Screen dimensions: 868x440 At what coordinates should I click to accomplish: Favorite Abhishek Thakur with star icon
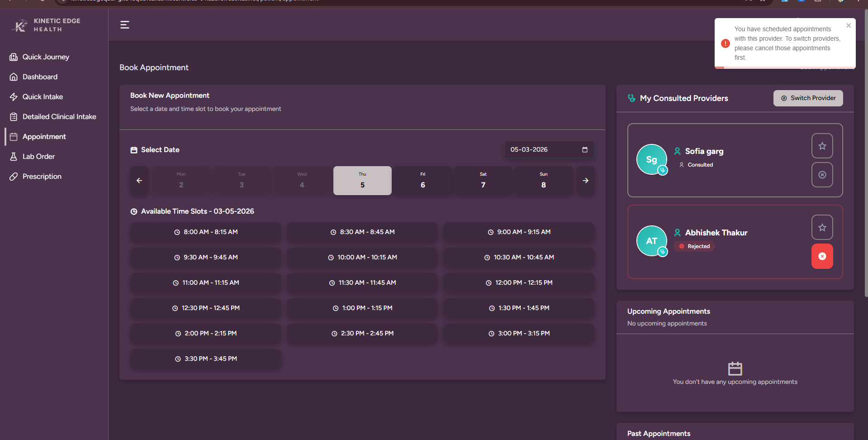pyautogui.click(x=822, y=227)
